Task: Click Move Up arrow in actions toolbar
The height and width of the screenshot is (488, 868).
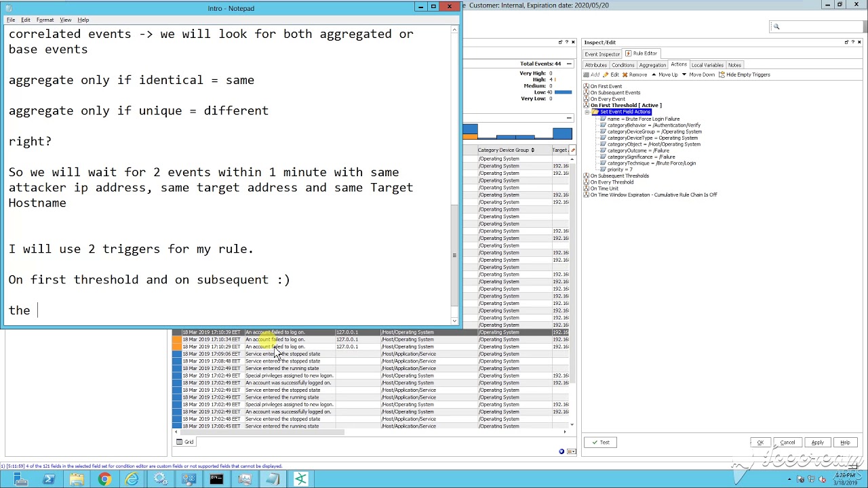Action: (654, 75)
